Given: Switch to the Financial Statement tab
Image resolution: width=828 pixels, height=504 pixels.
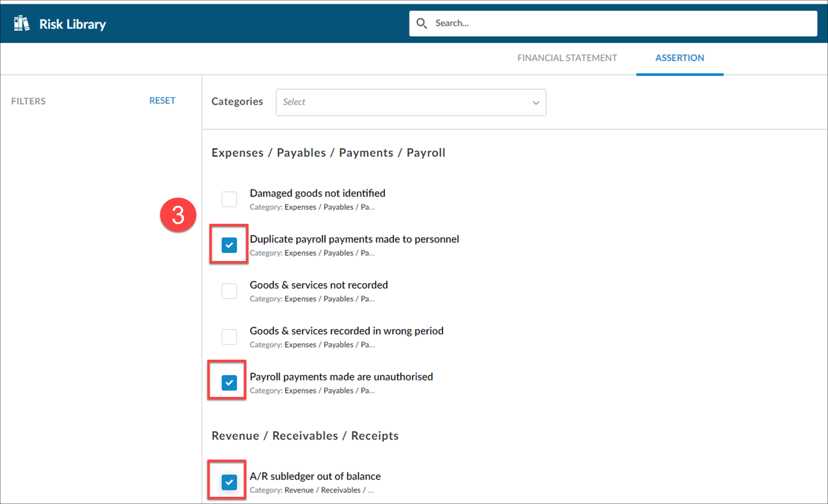Looking at the screenshot, I should tap(567, 58).
